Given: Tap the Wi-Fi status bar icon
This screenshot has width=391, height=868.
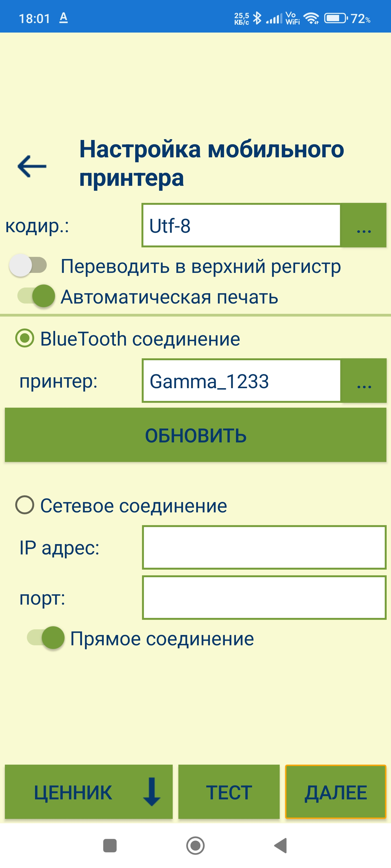Looking at the screenshot, I should [x=311, y=18].
